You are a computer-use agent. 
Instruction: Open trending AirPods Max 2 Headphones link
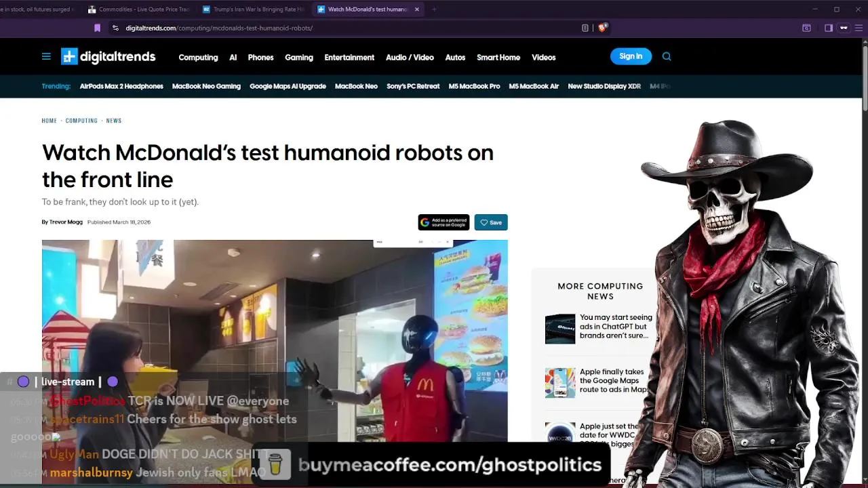coord(121,86)
